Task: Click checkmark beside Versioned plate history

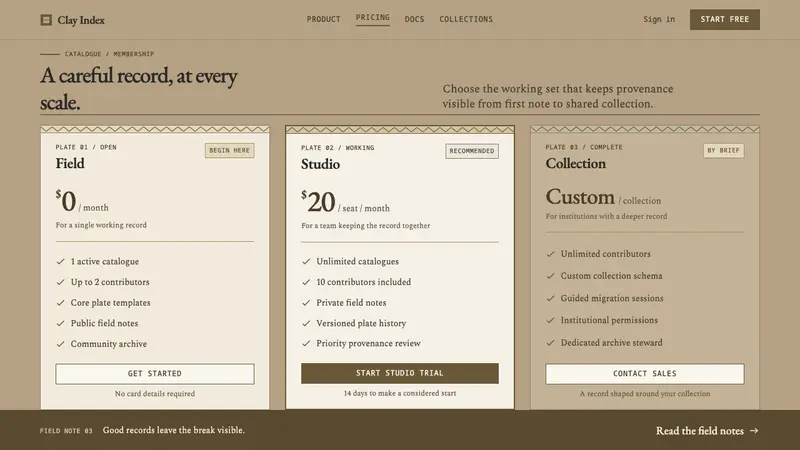Action: point(306,323)
